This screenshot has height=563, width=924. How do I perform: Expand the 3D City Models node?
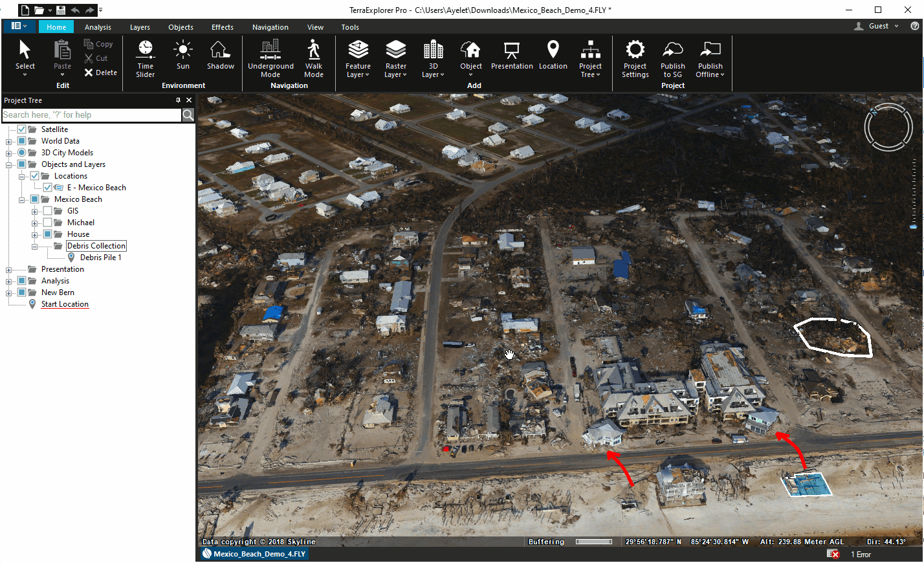tap(8, 153)
